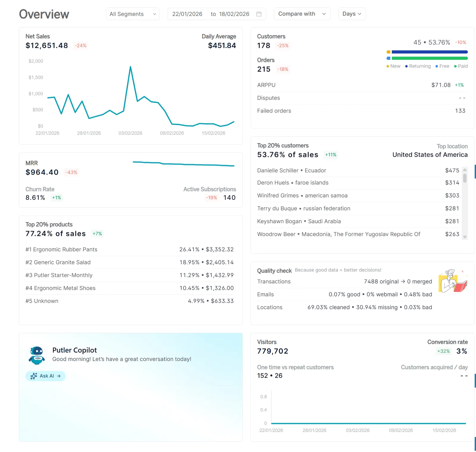Click the Orders count 215
This screenshot has height=452, width=476.
[x=264, y=69]
